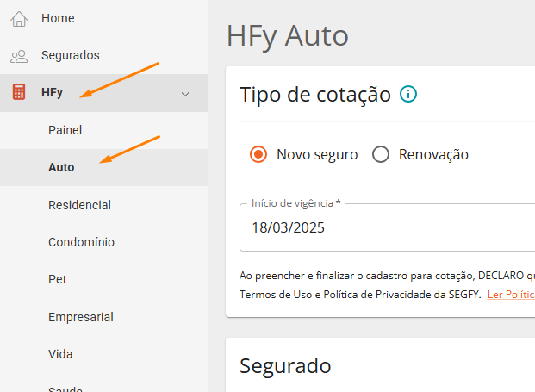Viewport: 535px width, 392px height.
Task: Open Residencial submenu item
Action: click(79, 205)
